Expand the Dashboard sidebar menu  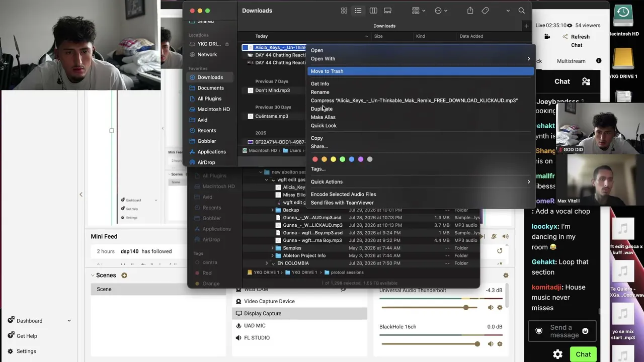[69, 321]
